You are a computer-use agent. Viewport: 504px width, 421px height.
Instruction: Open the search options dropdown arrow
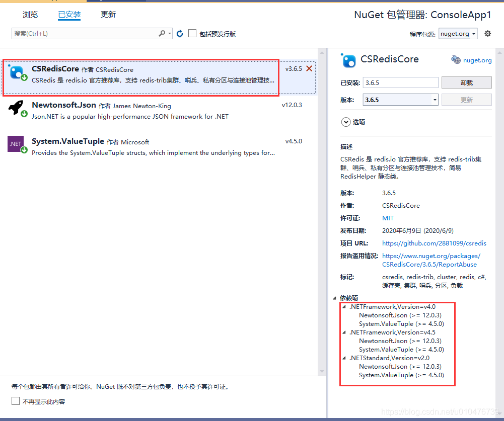coord(170,33)
